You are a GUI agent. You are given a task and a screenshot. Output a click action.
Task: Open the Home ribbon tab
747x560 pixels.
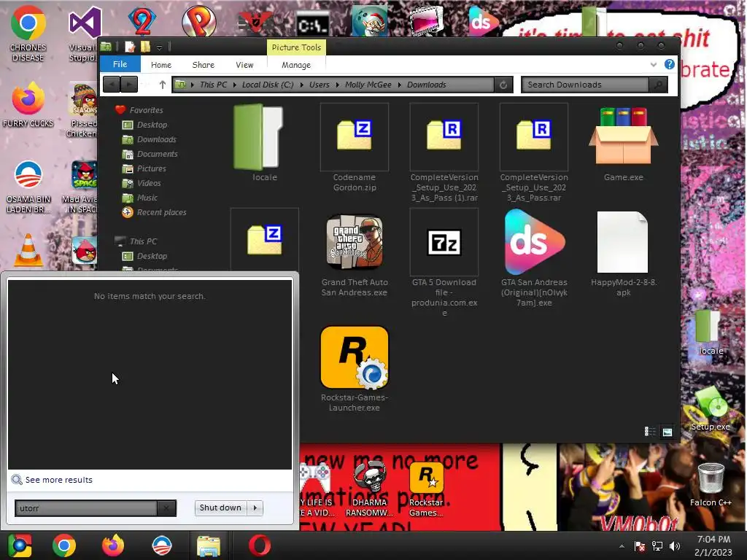[161, 65]
